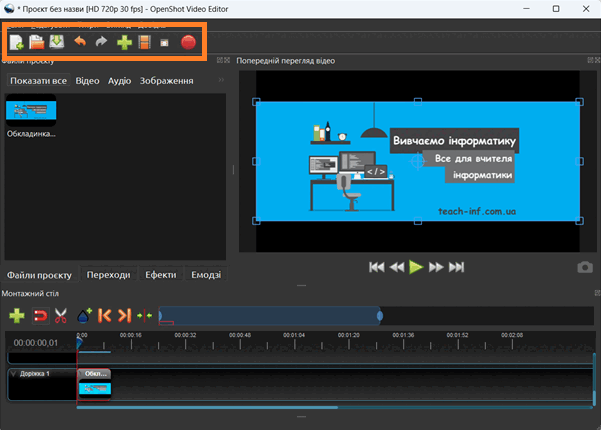Open the Choose Profile film strip icon
This screenshot has height=430, width=601.
145,42
